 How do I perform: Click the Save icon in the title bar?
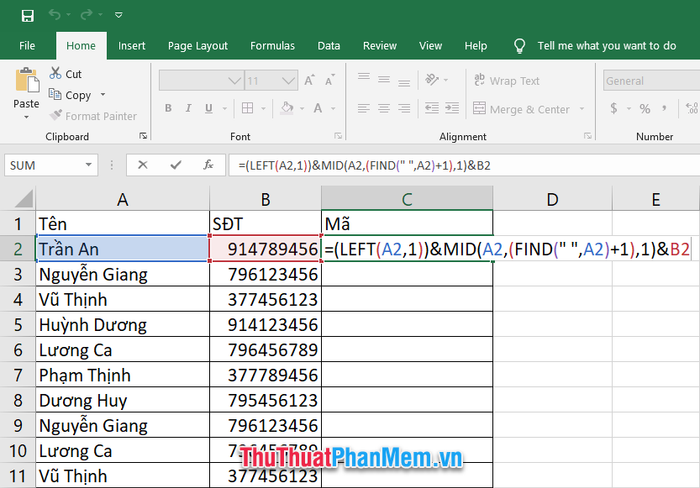click(26, 15)
